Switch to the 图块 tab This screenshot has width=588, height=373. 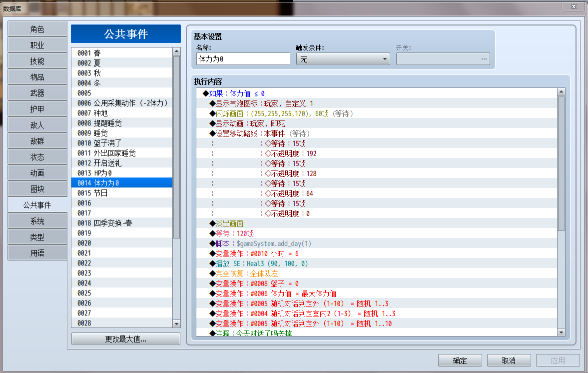37,189
